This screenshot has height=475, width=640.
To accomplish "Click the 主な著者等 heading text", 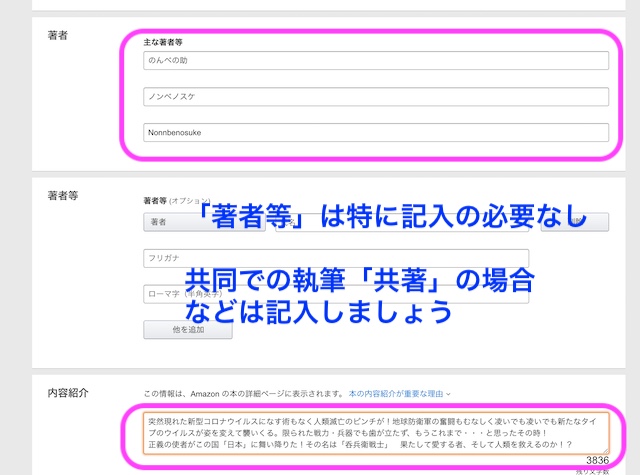I will 169,42.
